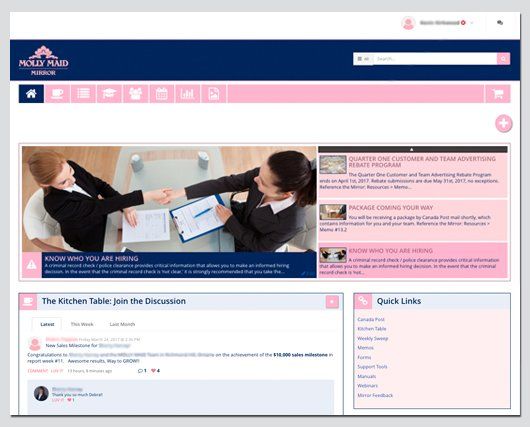Open the calendar nav icon
The height and width of the screenshot is (427, 530).
click(162, 94)
